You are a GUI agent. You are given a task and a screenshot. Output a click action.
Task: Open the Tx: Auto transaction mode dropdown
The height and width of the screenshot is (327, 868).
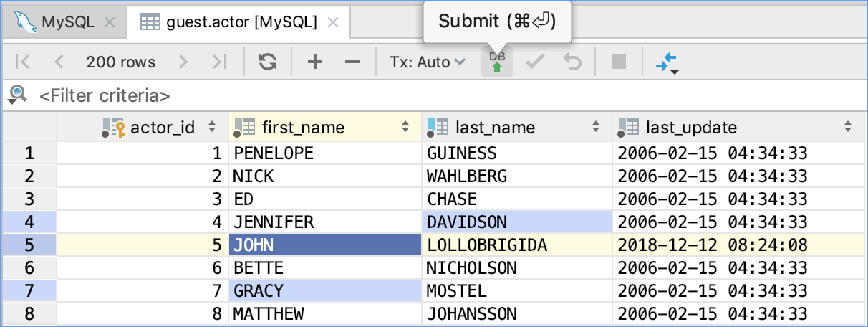428,62
